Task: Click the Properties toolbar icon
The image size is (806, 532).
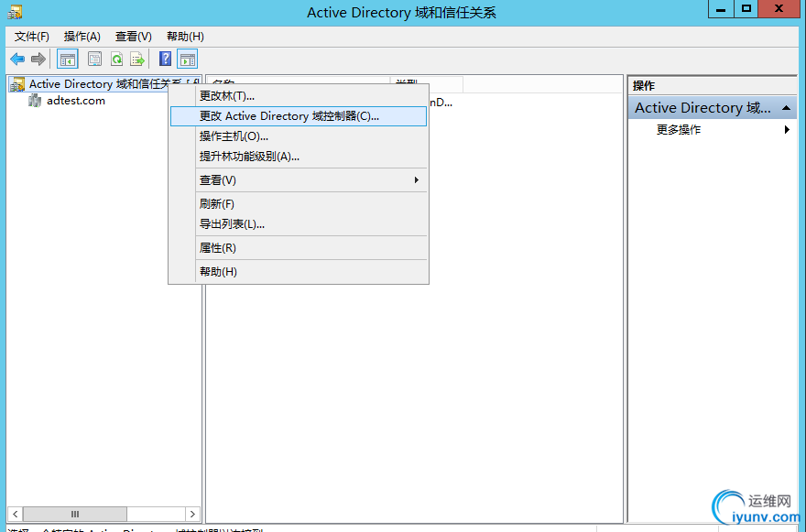Action: 94,60
